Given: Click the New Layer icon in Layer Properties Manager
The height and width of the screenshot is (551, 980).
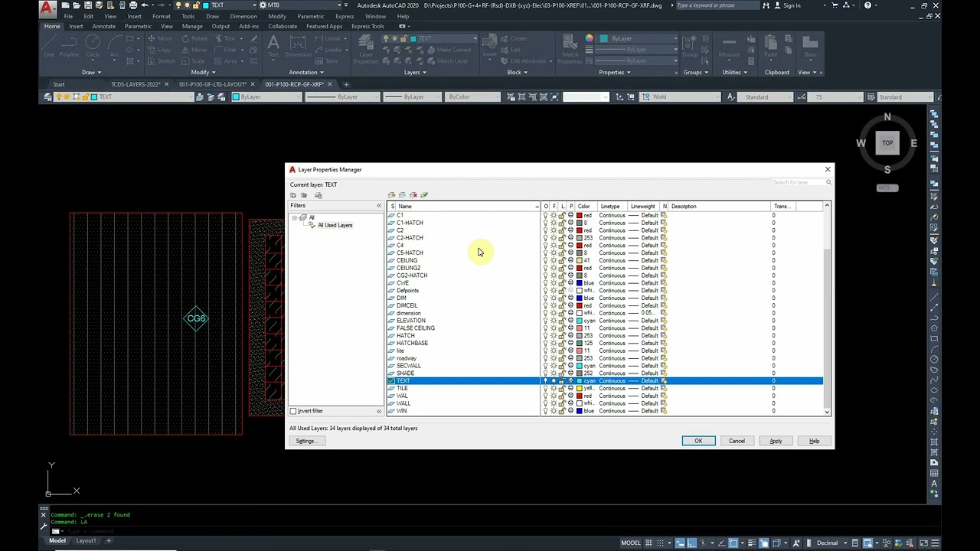Looking at the screenshot, I should coord(392,195).
